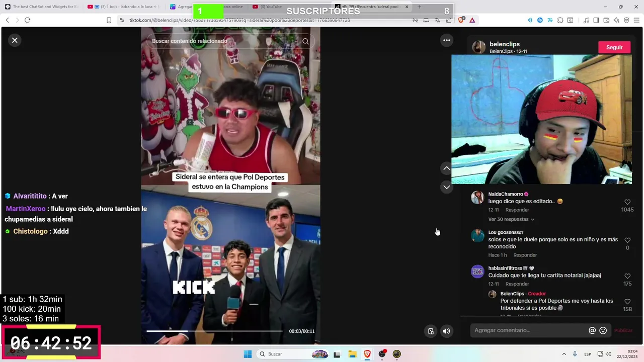The image size is (644, 362).
Task: Open NaidaChamorro's avatar
Action: (477, 198)
